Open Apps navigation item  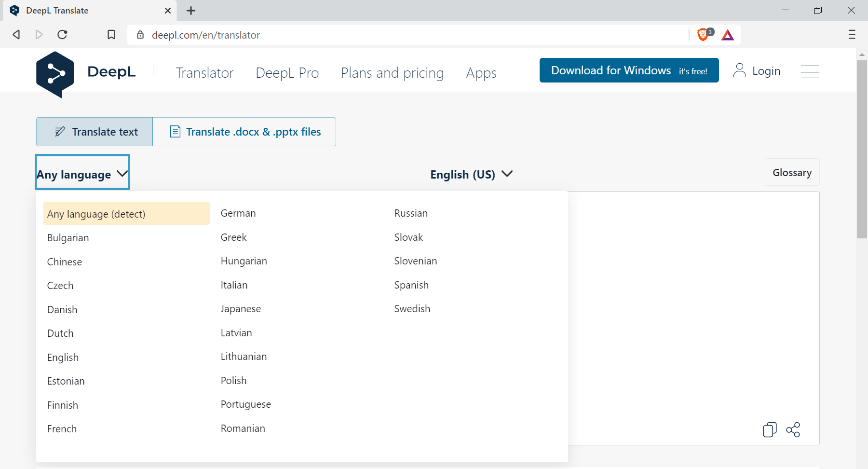[x=481, y=73]
